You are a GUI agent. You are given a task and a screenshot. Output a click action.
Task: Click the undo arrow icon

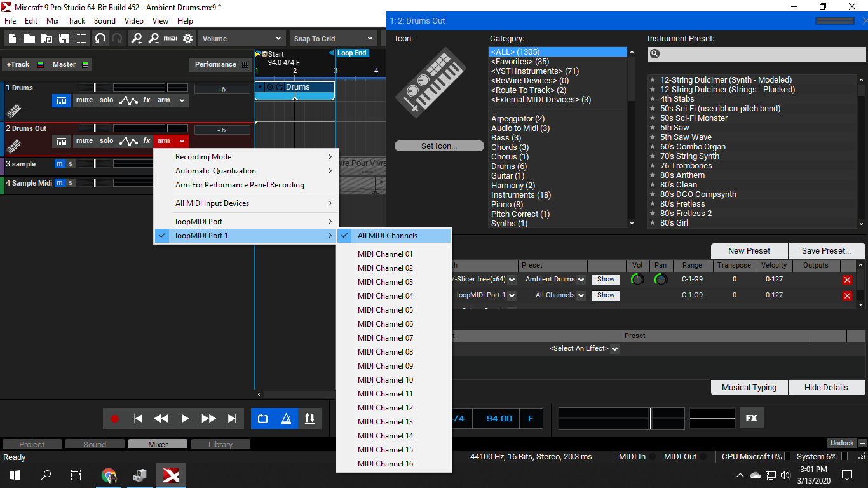tap(100, 39)
